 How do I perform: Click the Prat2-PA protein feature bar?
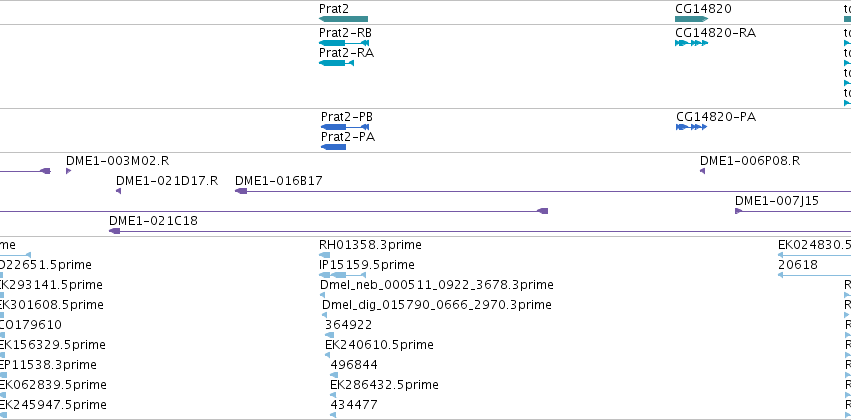coord(333,147)
